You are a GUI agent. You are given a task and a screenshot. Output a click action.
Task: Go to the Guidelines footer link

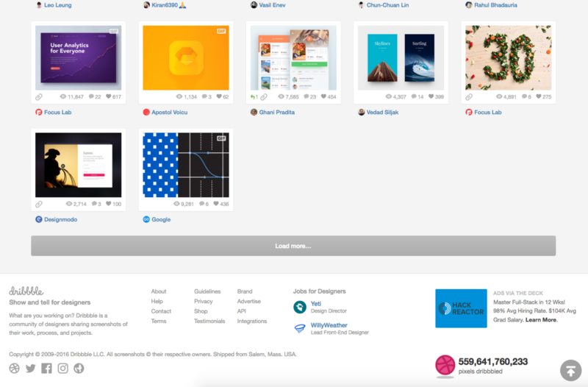coord(207,291)
